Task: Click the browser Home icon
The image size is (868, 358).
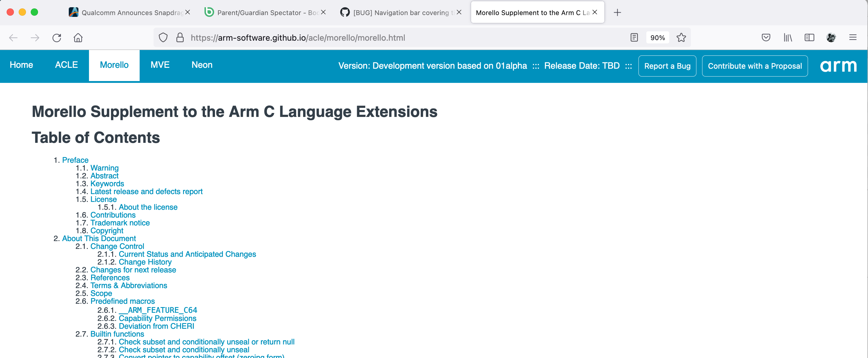Action: [x=78, y=37]
